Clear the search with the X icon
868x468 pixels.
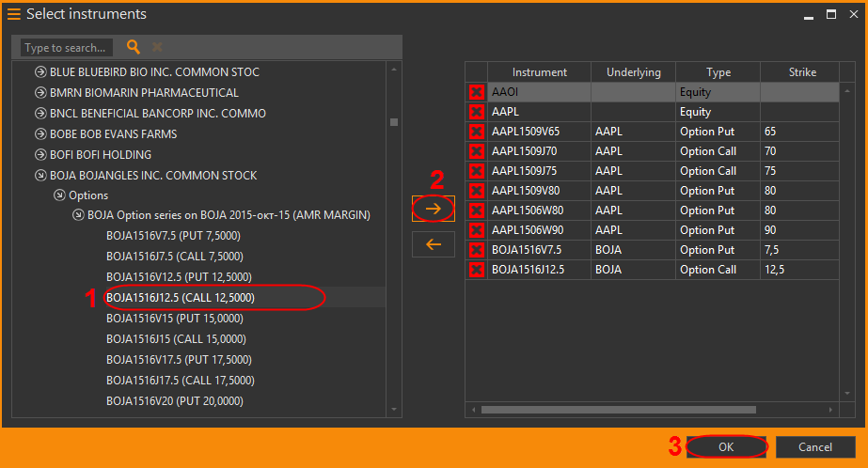pos(157,47)
